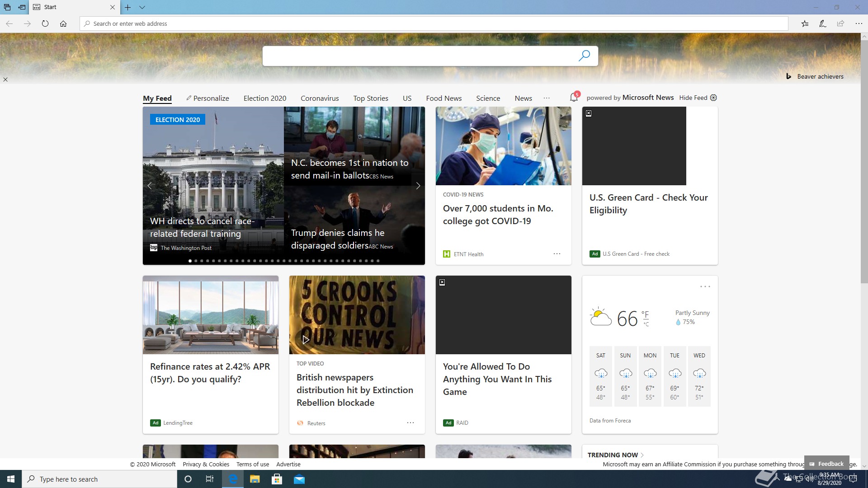This screenshot has height=488, width=868.
Task: Open the Windows Start menu
Action: click(11, 479)
